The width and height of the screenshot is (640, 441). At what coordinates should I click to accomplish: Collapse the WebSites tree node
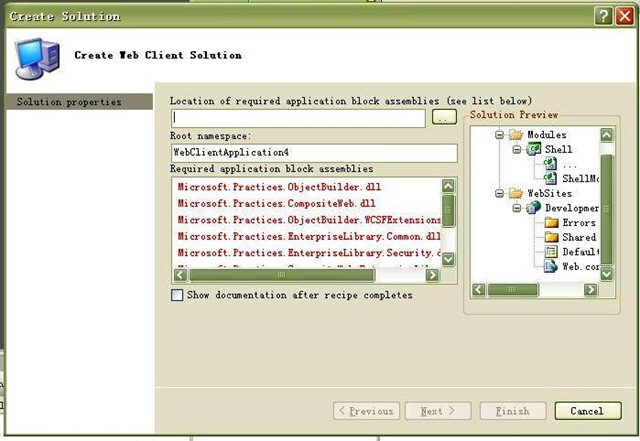tap(499, 193)
